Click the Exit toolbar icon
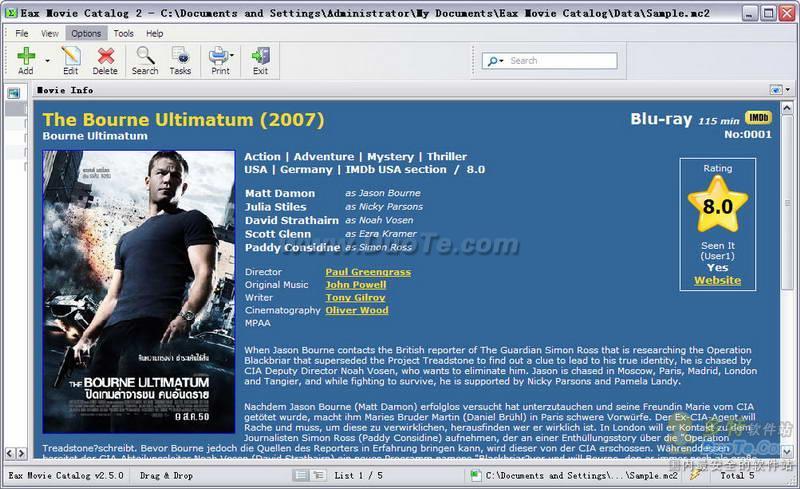Screen dimensions: 800x489 point(260,61)
